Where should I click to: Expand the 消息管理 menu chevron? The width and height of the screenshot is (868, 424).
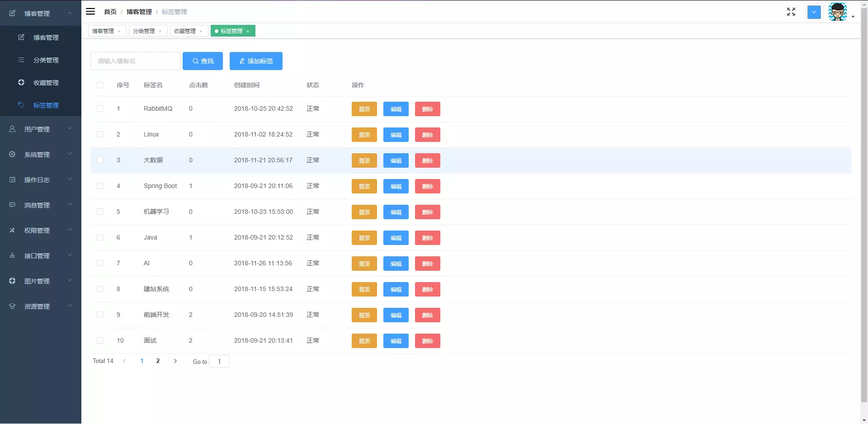click(x=70, y=204)
